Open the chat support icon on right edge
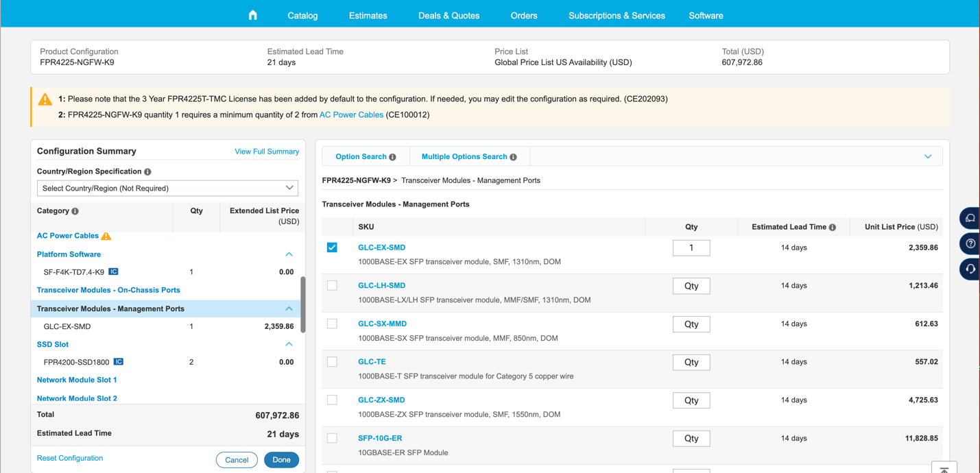This screenshot has height=473, width=980. point(970,218)
